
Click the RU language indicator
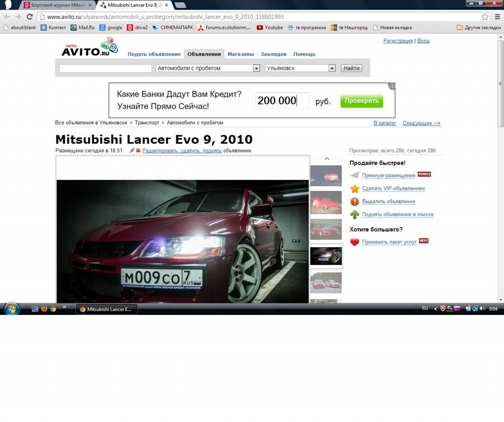(x=425, y=308)
